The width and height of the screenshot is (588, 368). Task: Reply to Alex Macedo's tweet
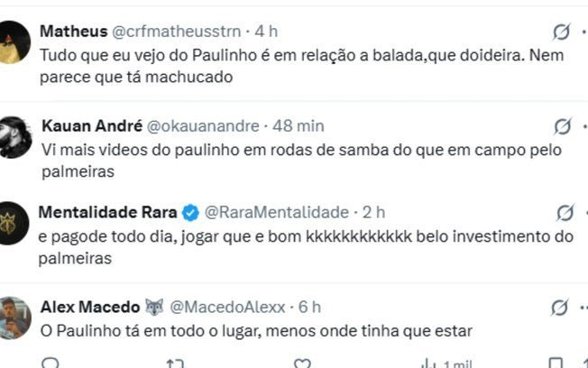51,363
